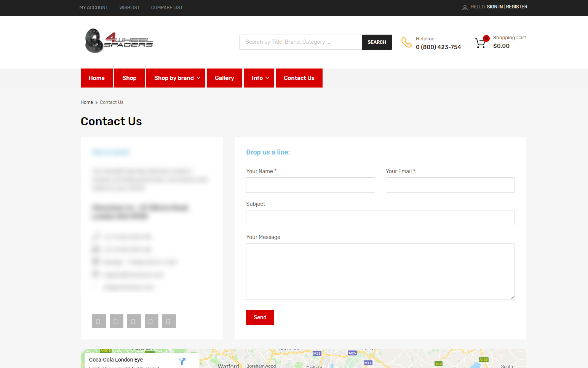Open the Register link
Image resolution: width=588 pixels, height=368 pixels.
pos(516,7)
